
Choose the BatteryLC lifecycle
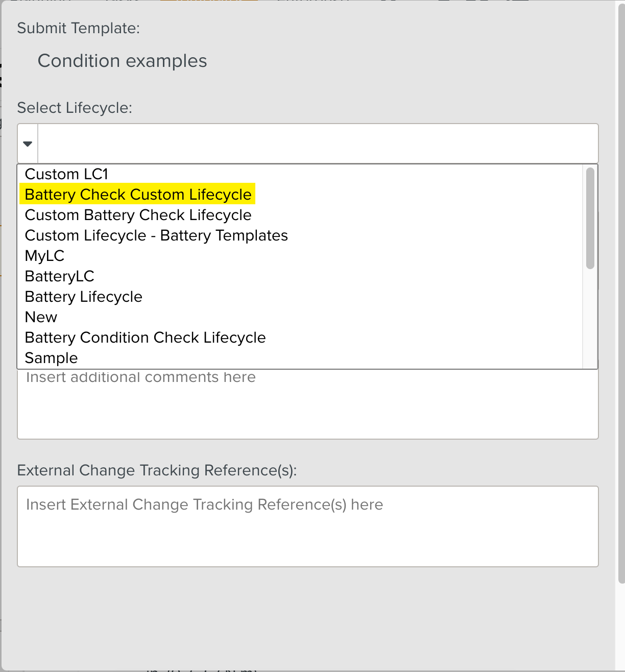59,276
